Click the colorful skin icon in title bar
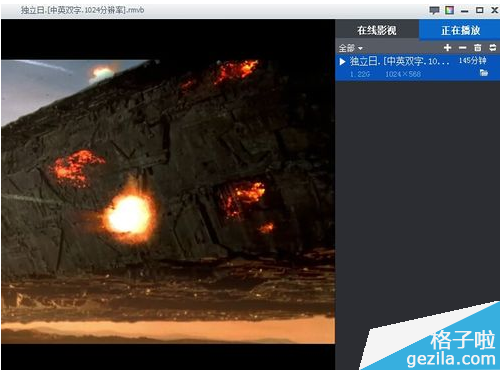Viewport: 500px width, 370px height. coord(449,10)
